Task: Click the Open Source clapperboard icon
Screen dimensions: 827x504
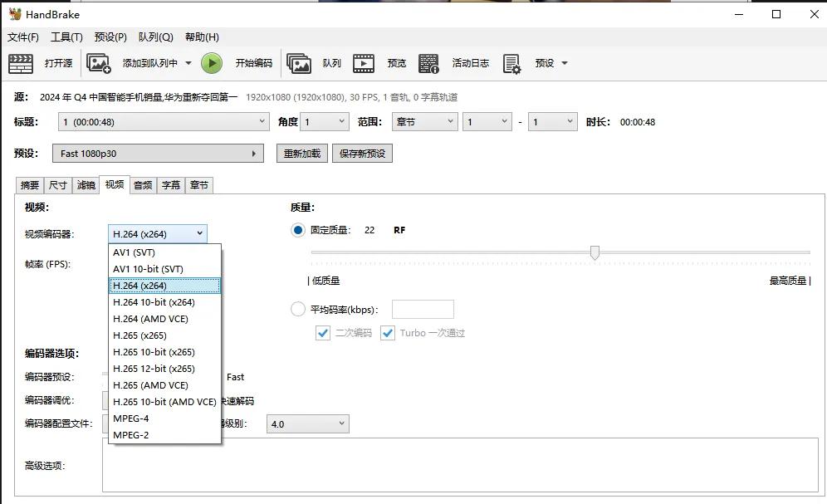Action: coord(21,63)
